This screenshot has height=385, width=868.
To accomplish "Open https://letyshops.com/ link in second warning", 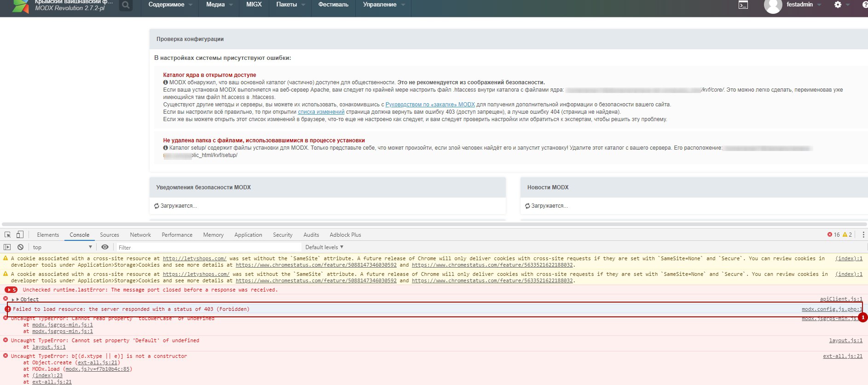I will [x=196, y=274].
